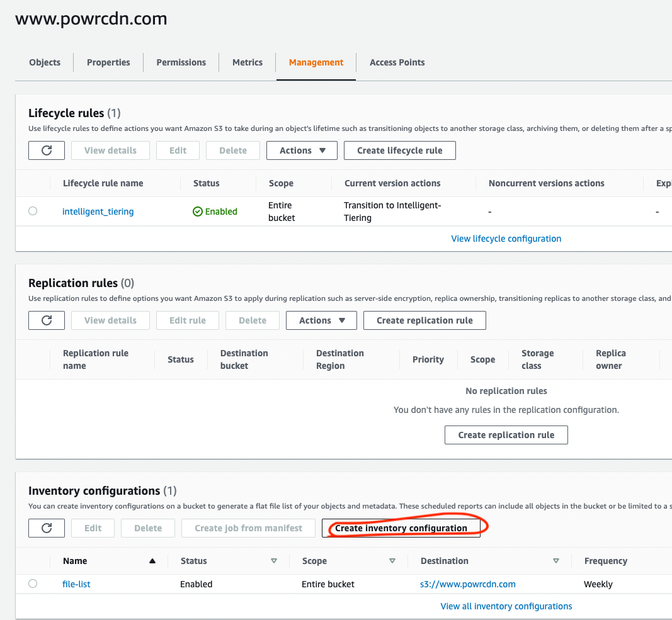Open the s3://www.powrcdn.com destination link
672x620 pixels.
(x=467, y=584)
